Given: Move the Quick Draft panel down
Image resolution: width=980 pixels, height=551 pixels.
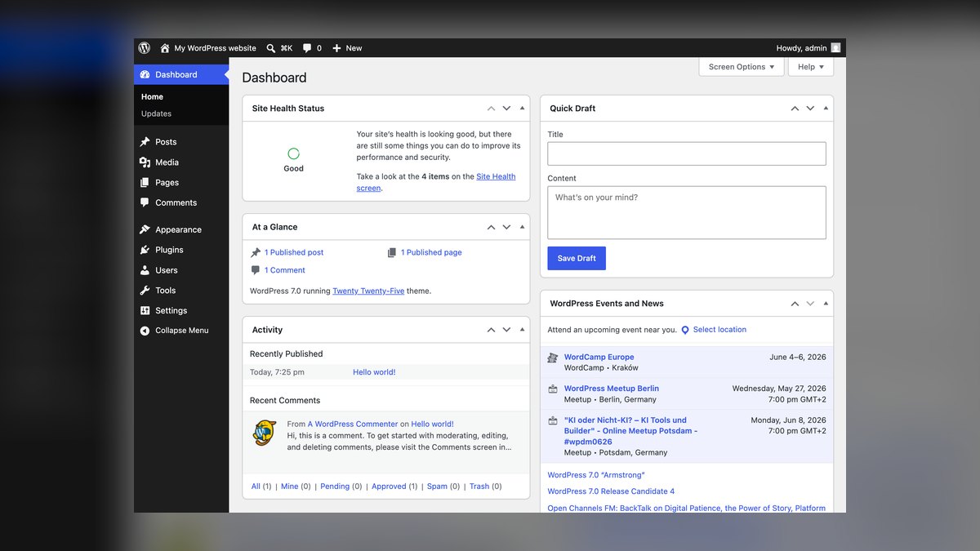Looking at the screenshot, I should click(x=810, y=109).
